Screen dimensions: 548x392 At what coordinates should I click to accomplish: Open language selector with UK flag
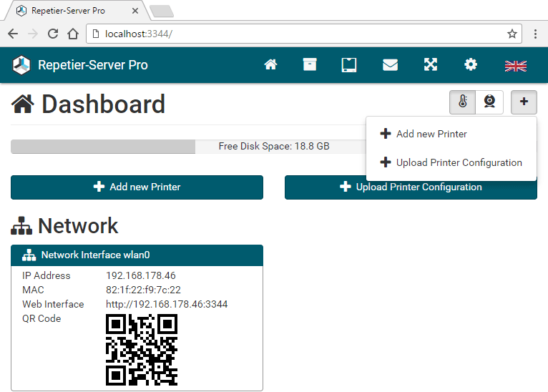(x=515, y=66)
